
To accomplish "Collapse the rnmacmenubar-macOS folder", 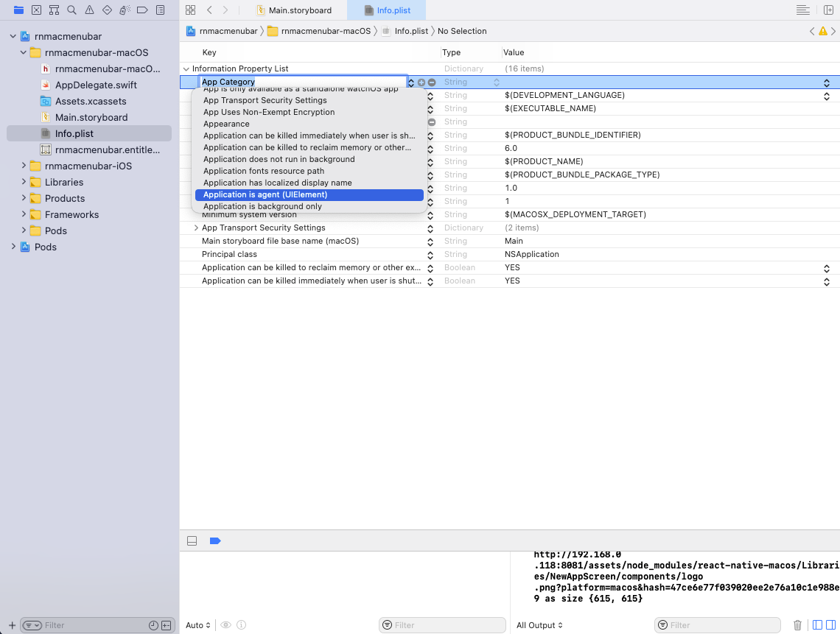I will coord(23,52).
